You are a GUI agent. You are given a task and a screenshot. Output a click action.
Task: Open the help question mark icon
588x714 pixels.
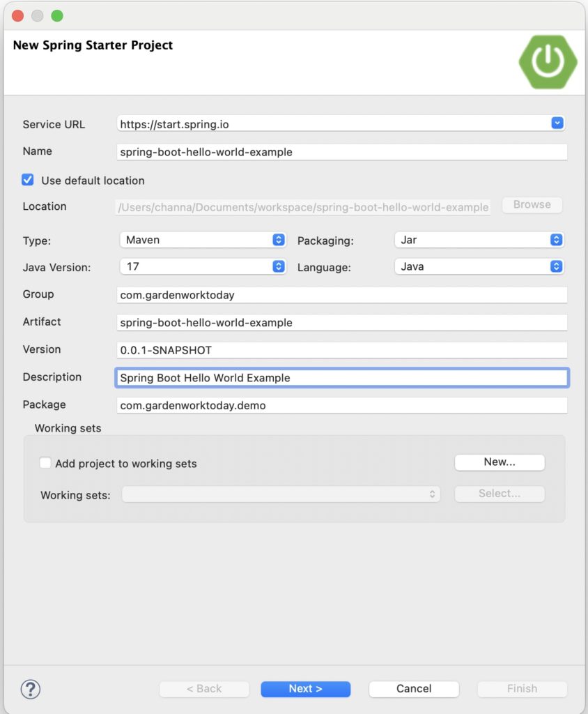(x=31, y=689)
